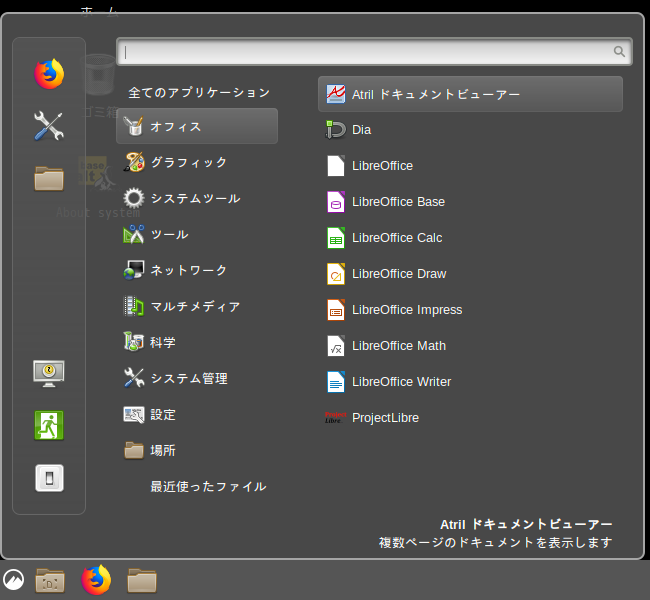The image size is (650, 600).
Task: Launch LibreOffice Math
Action: (470, 346)
